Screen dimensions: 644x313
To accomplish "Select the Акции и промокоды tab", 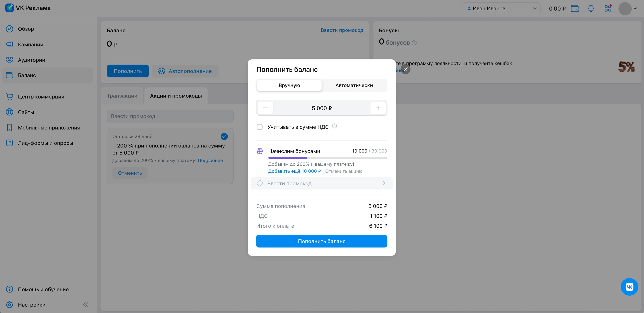I will click(176, 96).
